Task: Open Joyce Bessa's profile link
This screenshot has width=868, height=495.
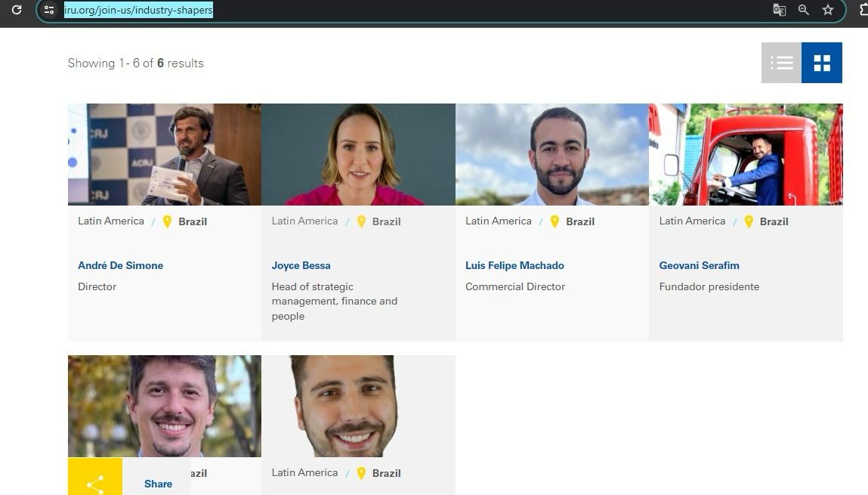Action: tap(301, 265)
